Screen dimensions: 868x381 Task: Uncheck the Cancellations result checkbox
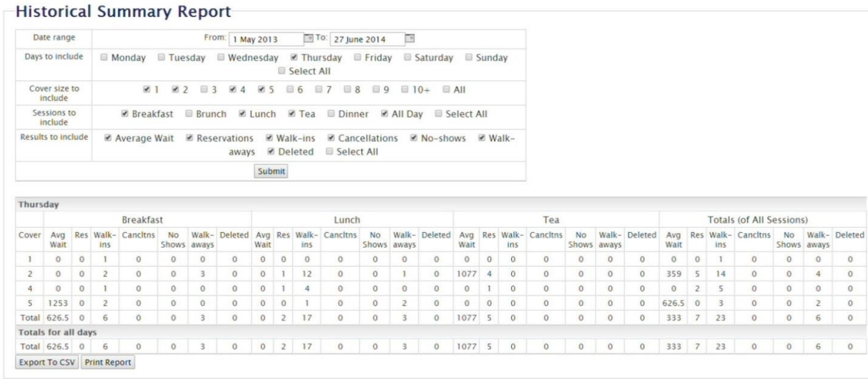click(x=332, y=138)
